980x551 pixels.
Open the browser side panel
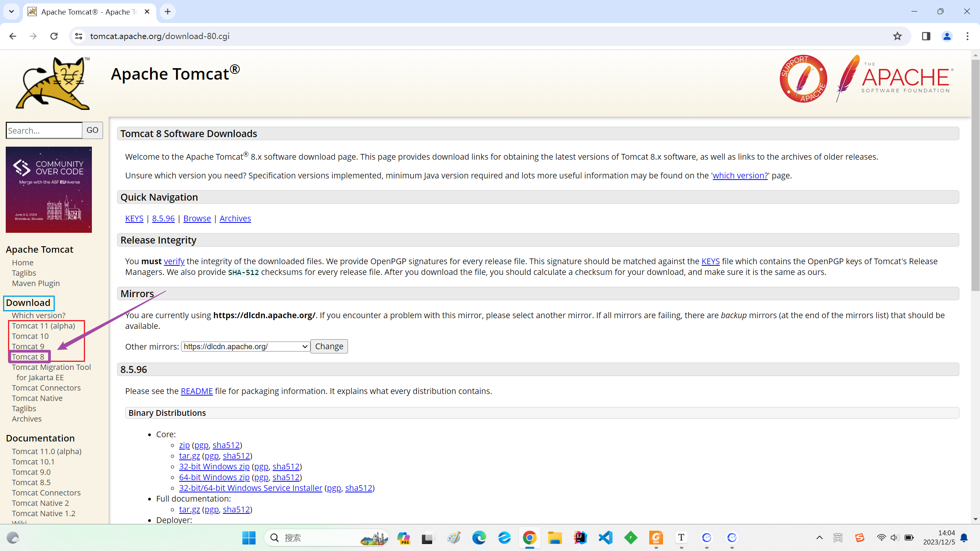click(x=926, y=36)
